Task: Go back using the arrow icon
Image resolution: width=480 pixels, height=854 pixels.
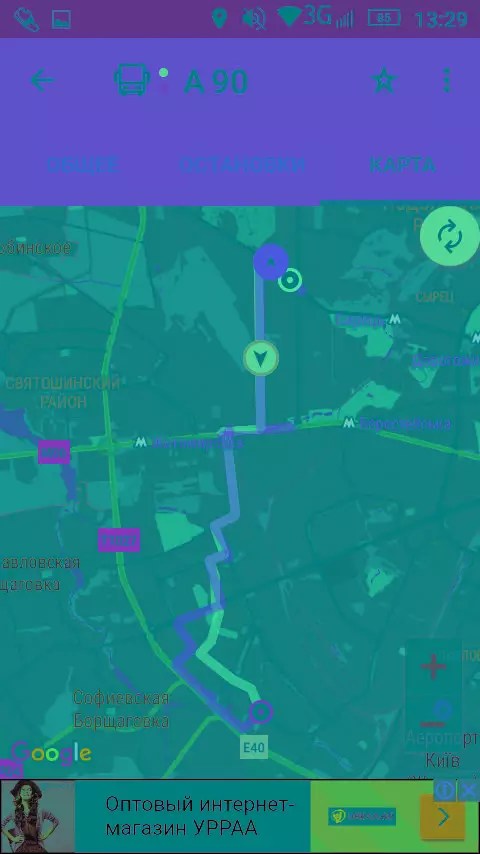Action: (x=42, y=81)
